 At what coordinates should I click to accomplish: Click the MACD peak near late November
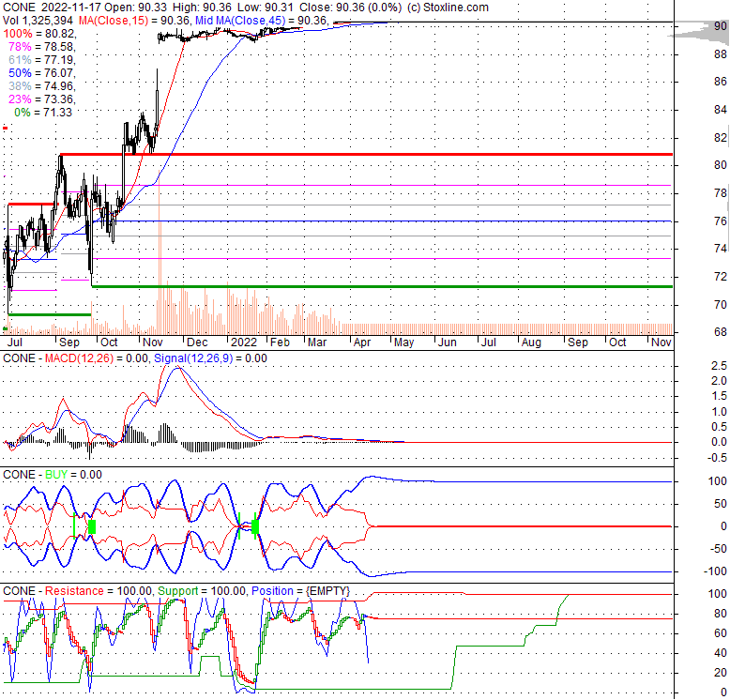point(176,368)
